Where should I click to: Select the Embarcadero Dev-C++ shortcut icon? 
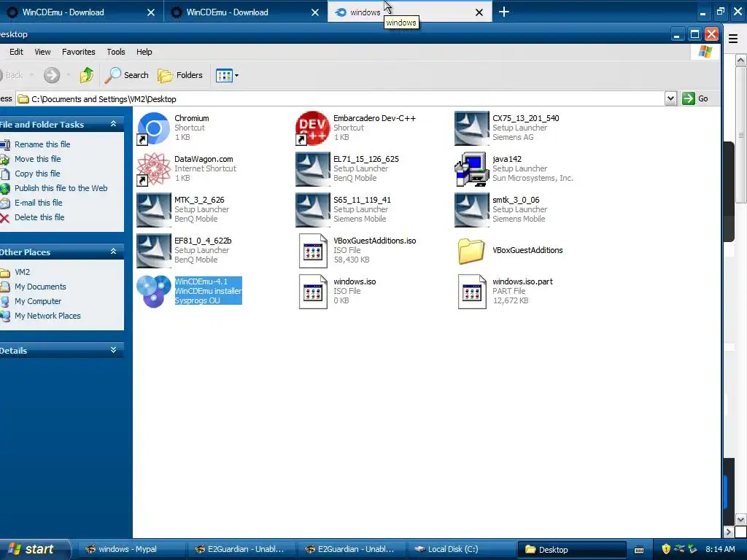[312, 128]
